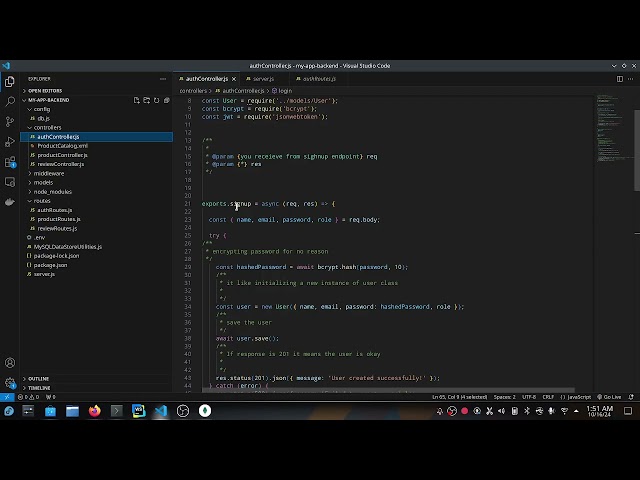Click the Refresh Explorer icon

[x=155, y=100]
